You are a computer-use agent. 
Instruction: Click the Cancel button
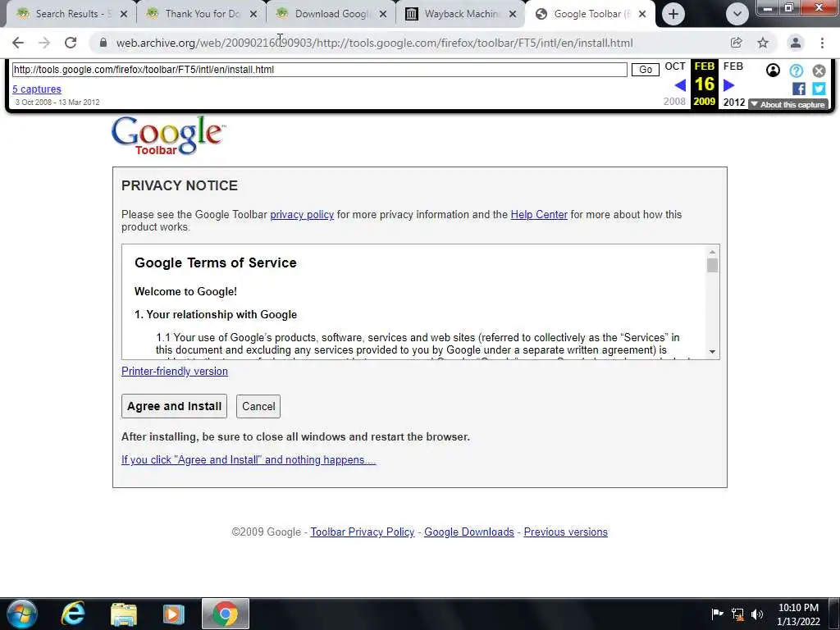(258, 406)
